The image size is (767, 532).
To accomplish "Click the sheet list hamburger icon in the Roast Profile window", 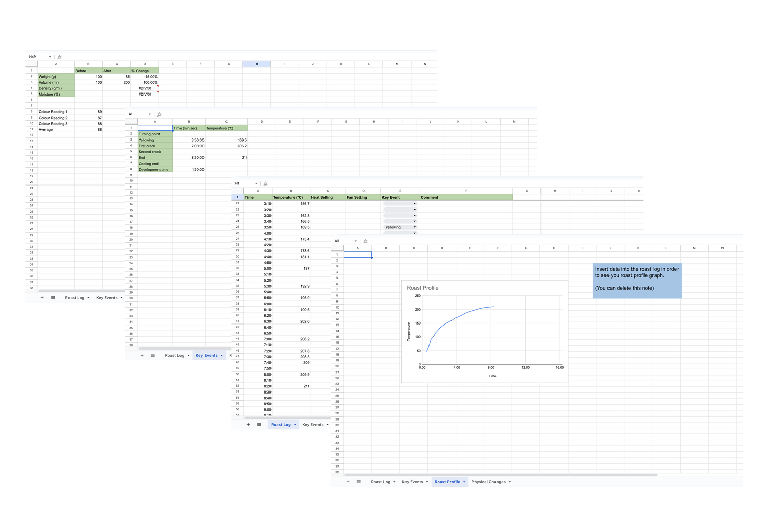I will click(x=359, y=481).
